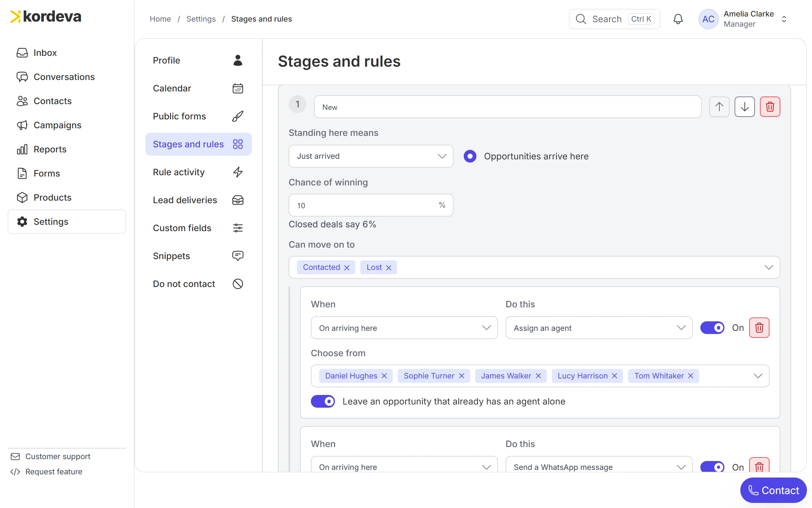
Task: Go to the Home breadcrumb
Action: point(160,19)
